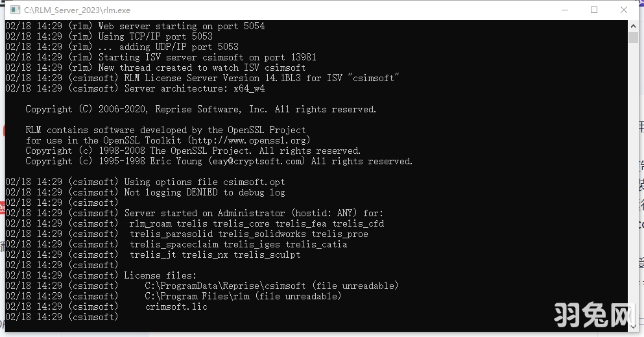
Task: Click the console app icon in title bar
Action: tap(13, 10)
